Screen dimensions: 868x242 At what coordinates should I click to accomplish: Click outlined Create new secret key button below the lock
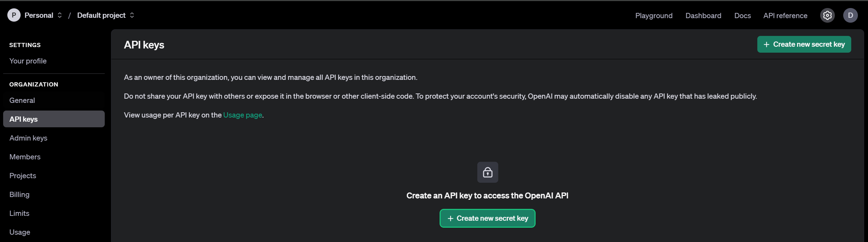pos(487,218)
